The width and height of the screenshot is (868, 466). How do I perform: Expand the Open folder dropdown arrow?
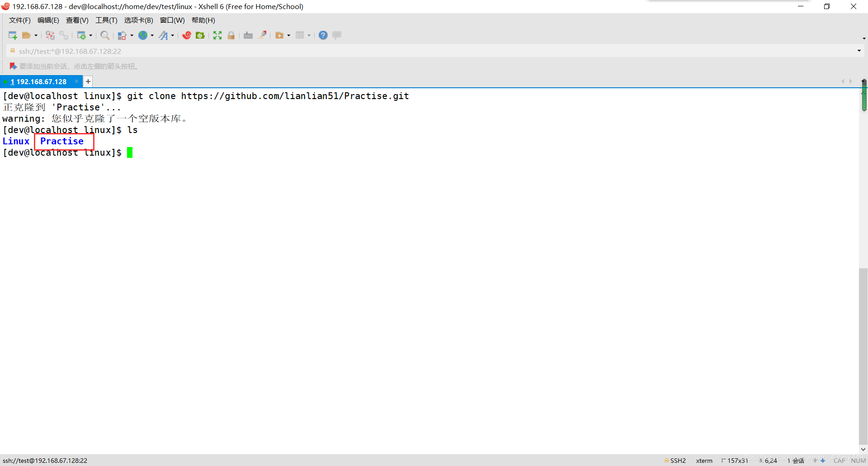tap(36, 35)
